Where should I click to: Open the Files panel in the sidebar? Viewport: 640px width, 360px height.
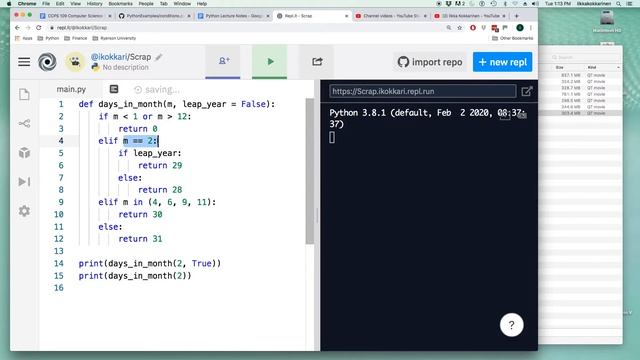(24, 94)
